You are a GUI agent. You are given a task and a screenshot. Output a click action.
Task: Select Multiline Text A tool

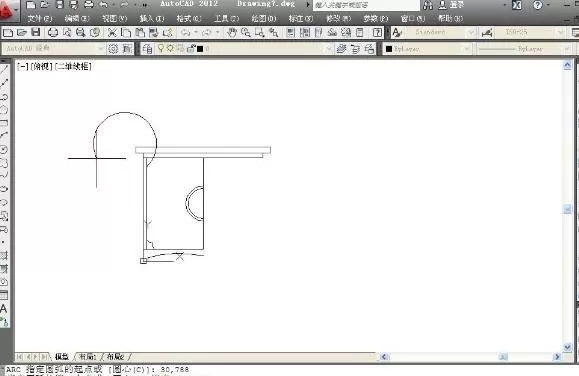[x=4, y=308]
